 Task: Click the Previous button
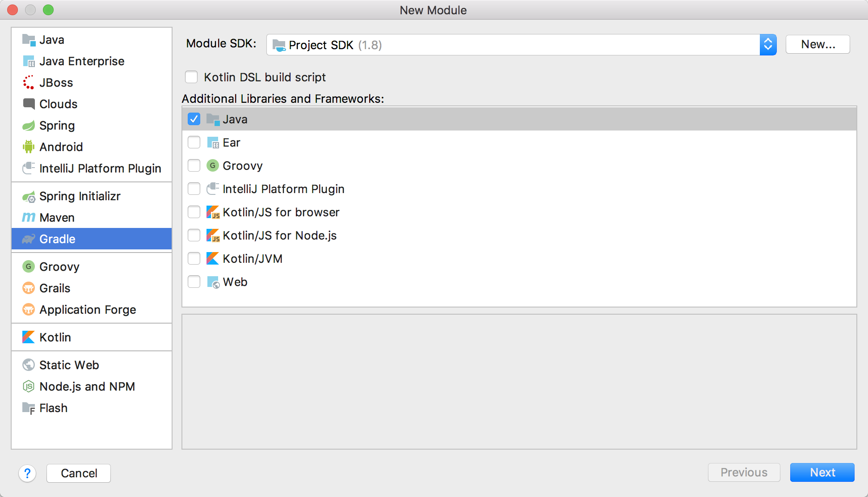(x=744, y=472)
